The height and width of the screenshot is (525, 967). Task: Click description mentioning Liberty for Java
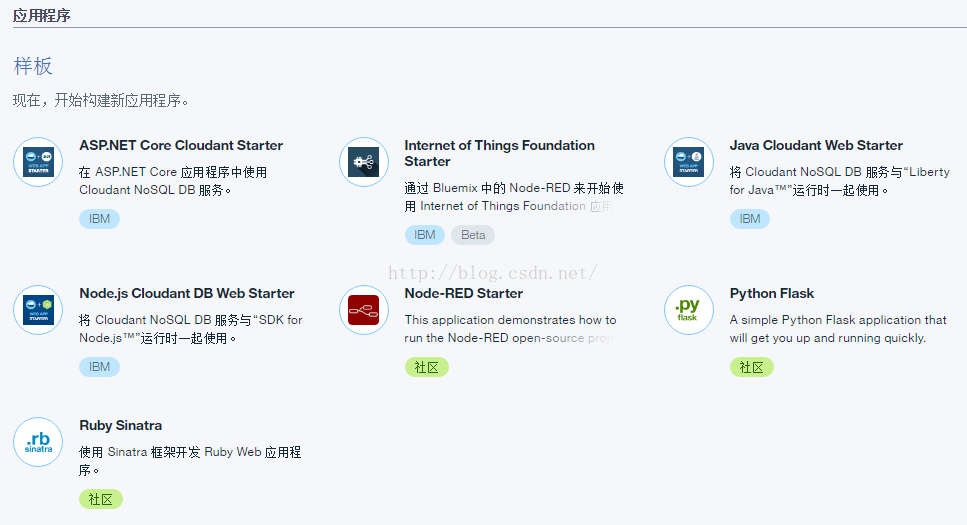tap(839, 181)
